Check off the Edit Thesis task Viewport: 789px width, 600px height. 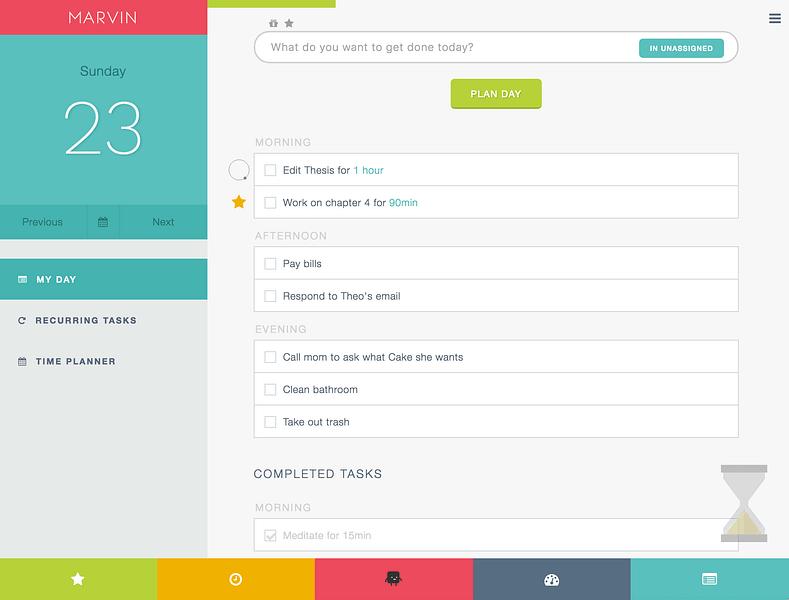pyautogui.click(x=270, y=170)
